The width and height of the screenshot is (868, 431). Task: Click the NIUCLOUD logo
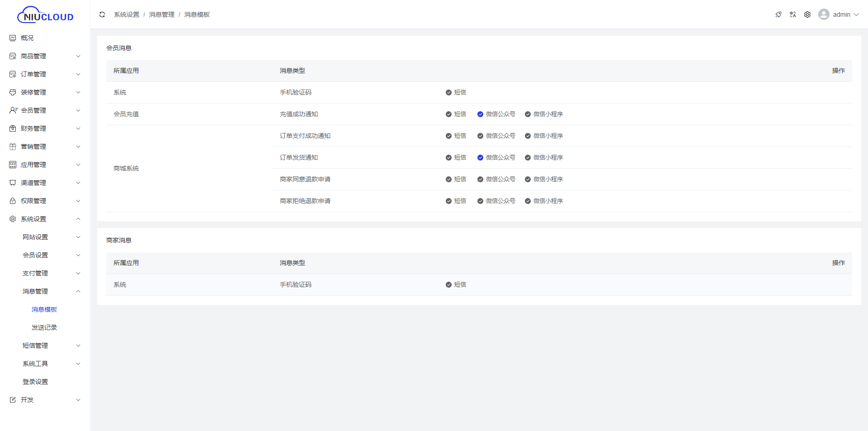(45, 15)
